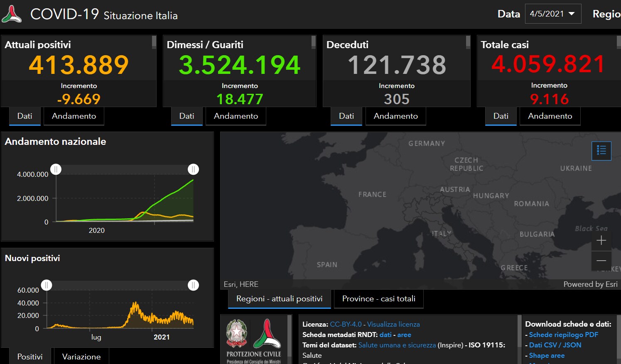621x364 pixels.
Task: Switch to Variazione tab for Nuovi positivi
Action: click(x=81, y=357)
